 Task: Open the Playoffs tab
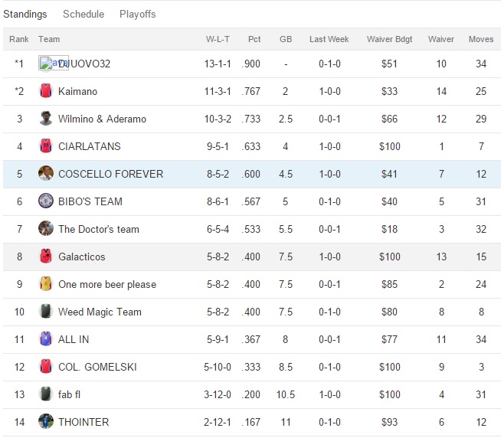pyautogui.click(x=137, y=14)
